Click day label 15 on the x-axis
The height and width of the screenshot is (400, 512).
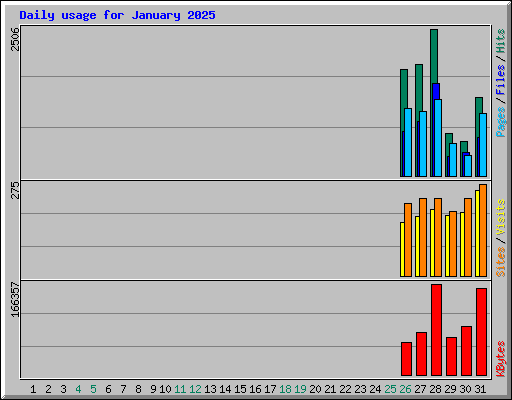click(x=240, y=389)
